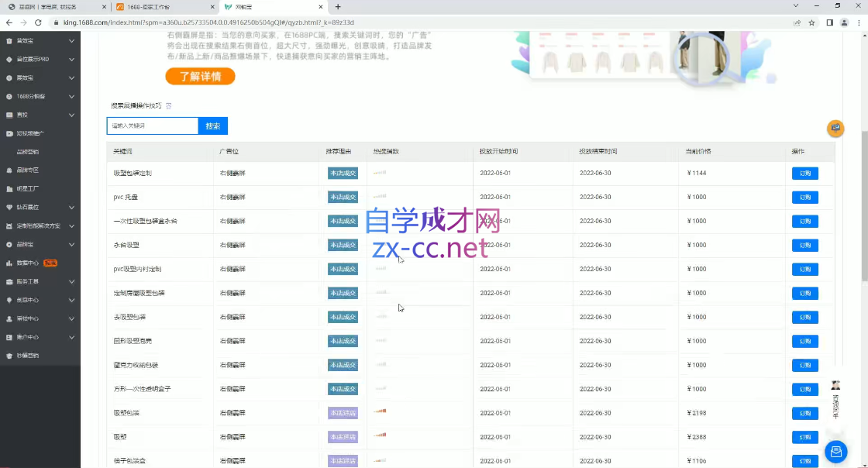Expand the 定制智能解决方案 menu chevron

click(x=71, y=226)
